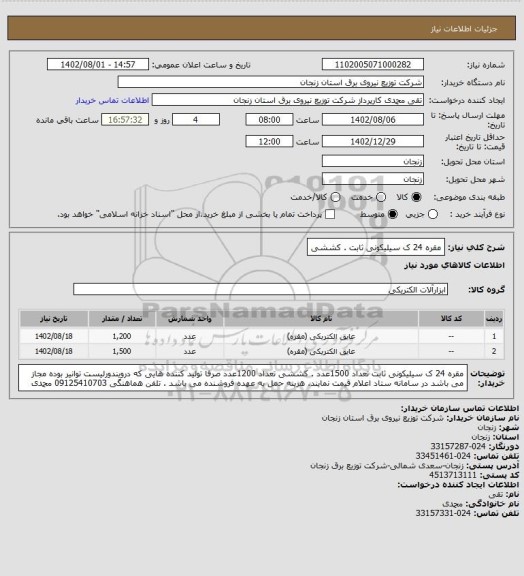The width and height of the screenshot is (524, 576).
Task: Click the unit cell عدد in row 1
Action: (x=190, y=336)
